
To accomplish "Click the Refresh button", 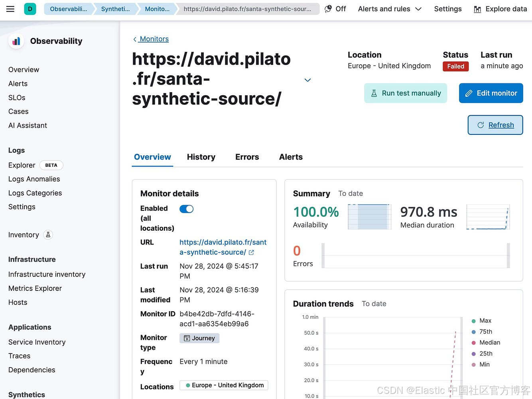I will pyautogui.click(x=495, y=125).
